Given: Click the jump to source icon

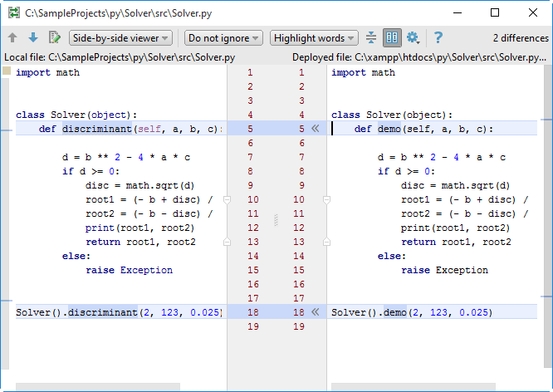Looking at the screenshot, I should (55, 37).
